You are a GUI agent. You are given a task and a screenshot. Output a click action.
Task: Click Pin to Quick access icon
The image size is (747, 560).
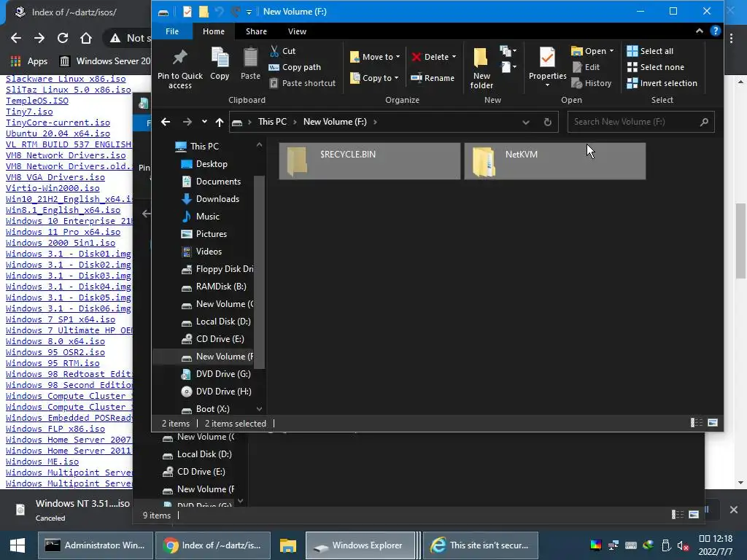click(x=179, y=69)
